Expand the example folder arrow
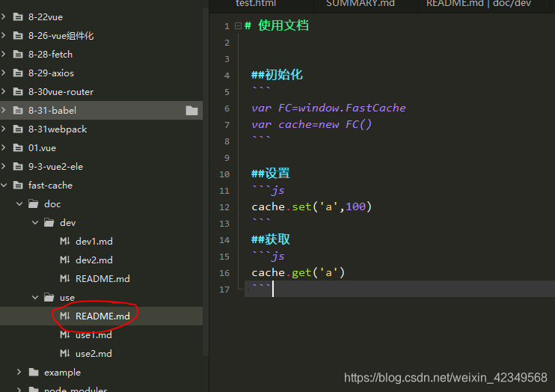Image resolution: width=555 pixels, height=392 pixels. pos(19,372)
